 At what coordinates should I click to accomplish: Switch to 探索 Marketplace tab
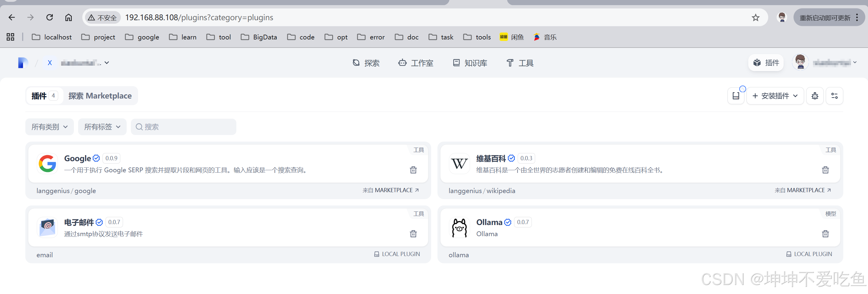click(x=100, y=96)
